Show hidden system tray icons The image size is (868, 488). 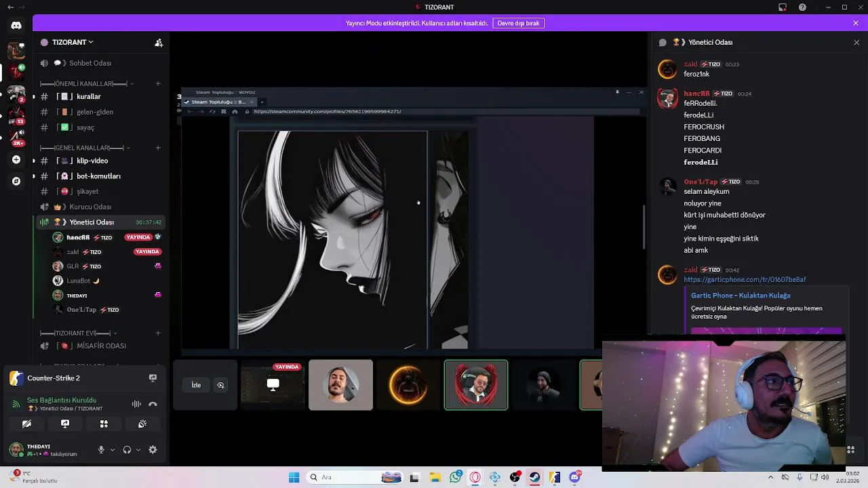point(770,477)
